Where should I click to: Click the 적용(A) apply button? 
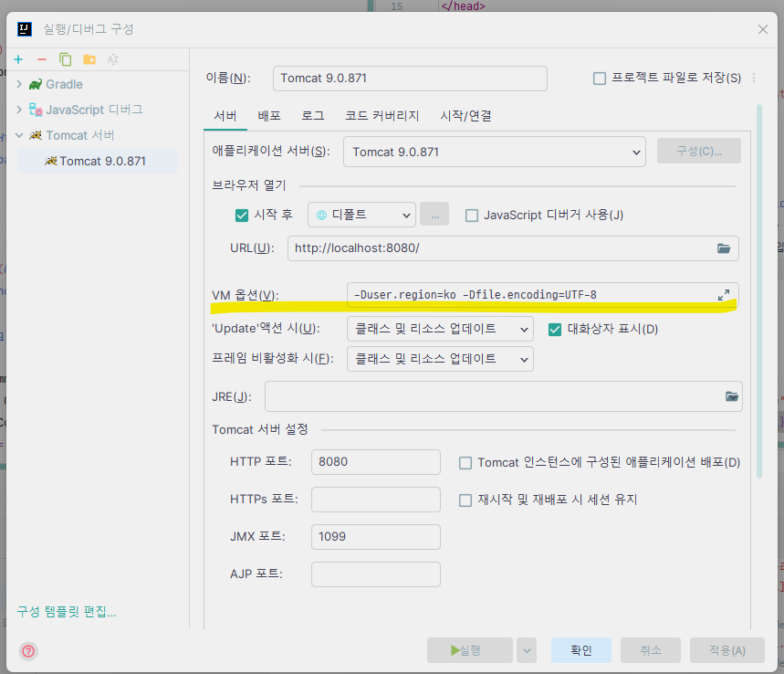[x=727, y=650]
